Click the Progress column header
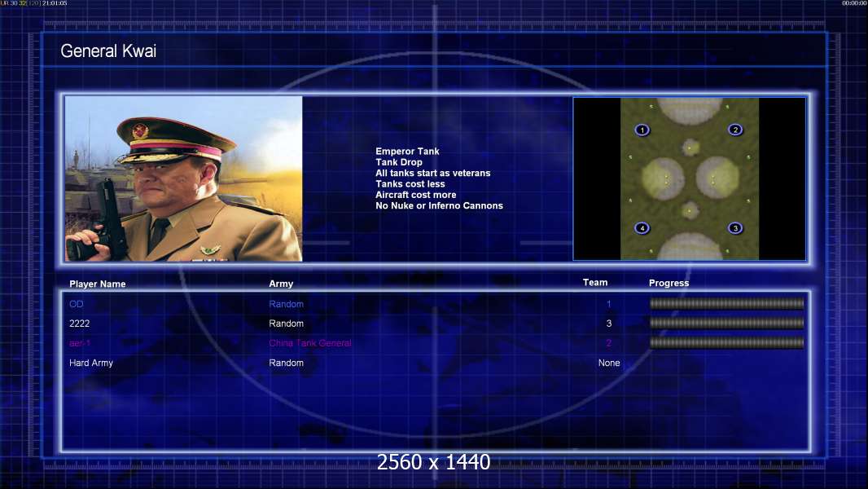The height and width of the screenshot is (489, 868). tap(669, 283)
